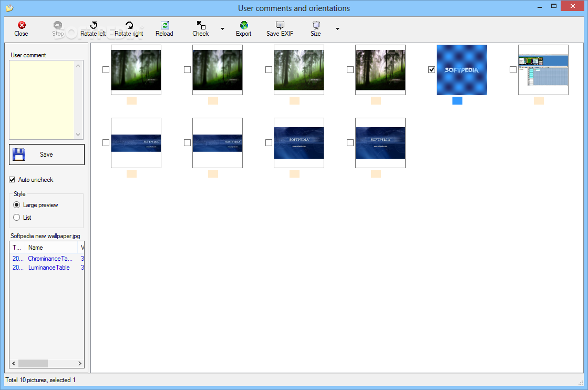The image size is (588, 390).
Task: Click blue swatch under selected Softpedia picture
Action: pyautogui.click(x=457, y=100)
